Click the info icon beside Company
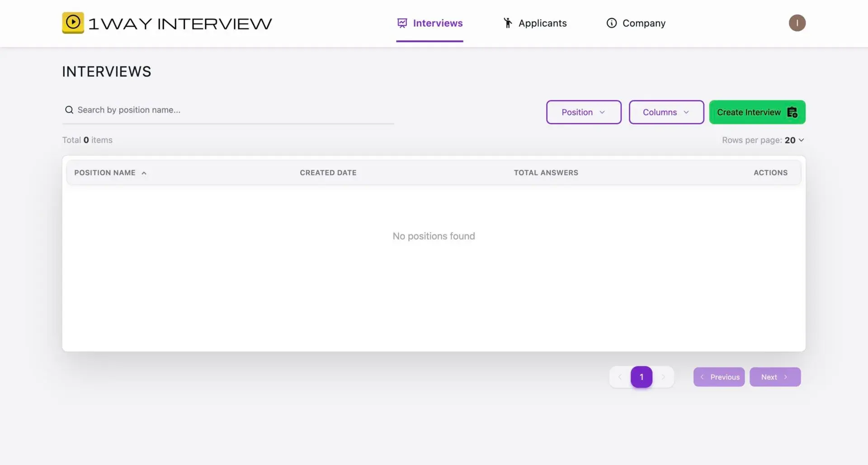 [x=611, y=23]
